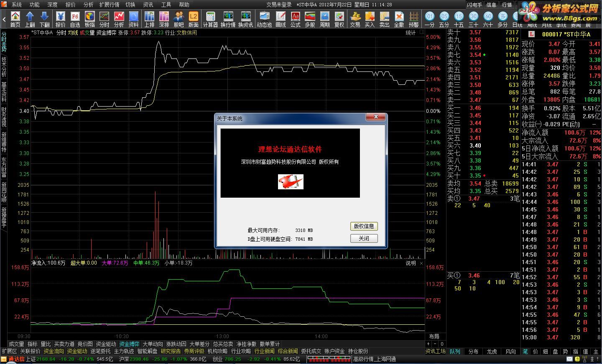Select the 30 三十 thirty-minute period
Viewport: 602px width, 364px height.
tap(474, 19)
